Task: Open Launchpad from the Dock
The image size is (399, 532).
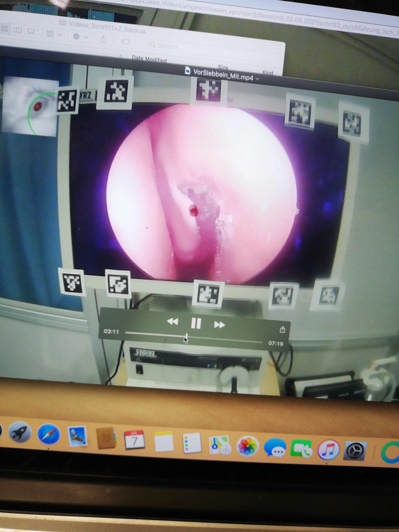Action: [x=20, y=432]
